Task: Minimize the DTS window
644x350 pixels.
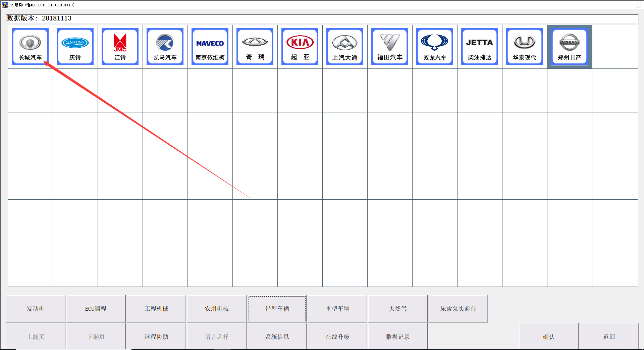Action: tap(638, 5)
